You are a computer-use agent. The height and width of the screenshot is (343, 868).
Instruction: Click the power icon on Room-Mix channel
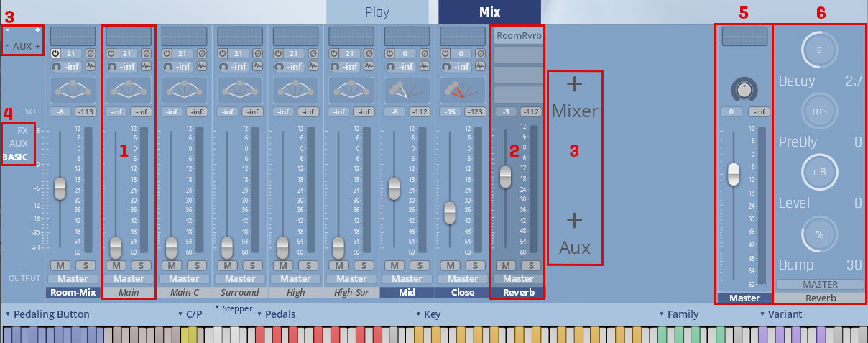point(55,53)
